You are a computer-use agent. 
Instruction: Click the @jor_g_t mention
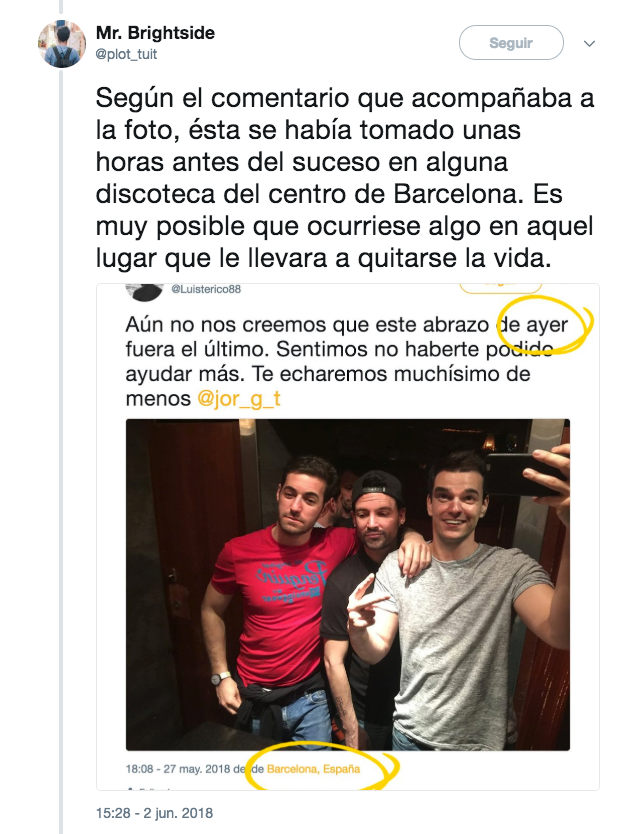pos(239,398)
